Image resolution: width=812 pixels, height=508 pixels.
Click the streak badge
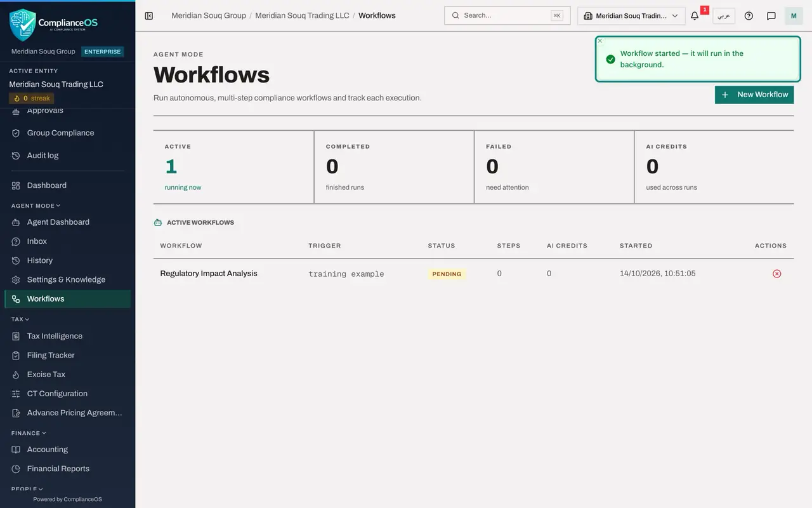click(x=32, y=98)
